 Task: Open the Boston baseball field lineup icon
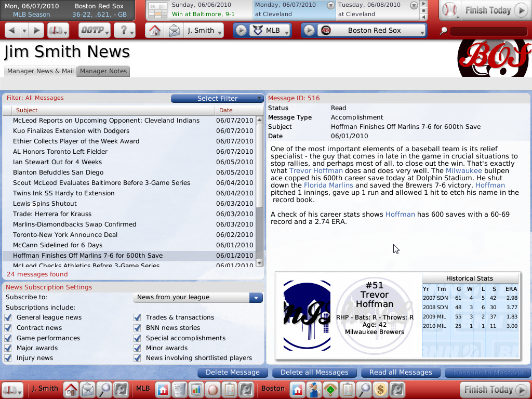(x=329, y=389)
